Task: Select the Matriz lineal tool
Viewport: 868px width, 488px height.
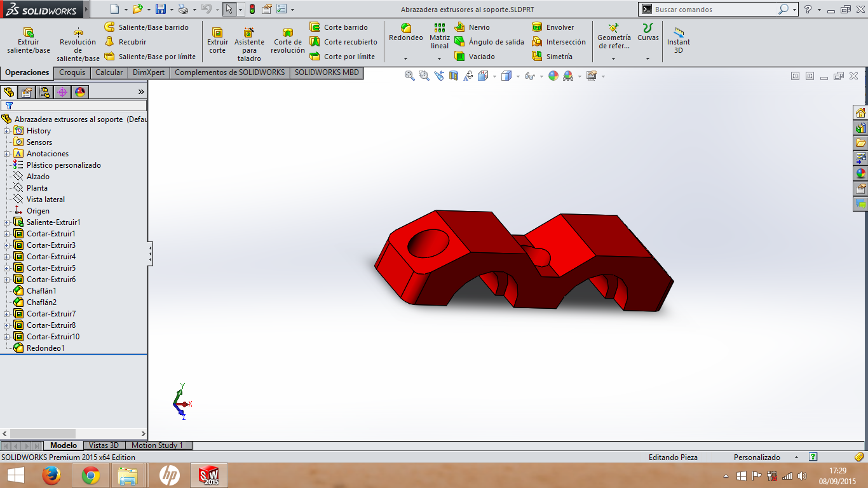Action: tap(439, 37)
